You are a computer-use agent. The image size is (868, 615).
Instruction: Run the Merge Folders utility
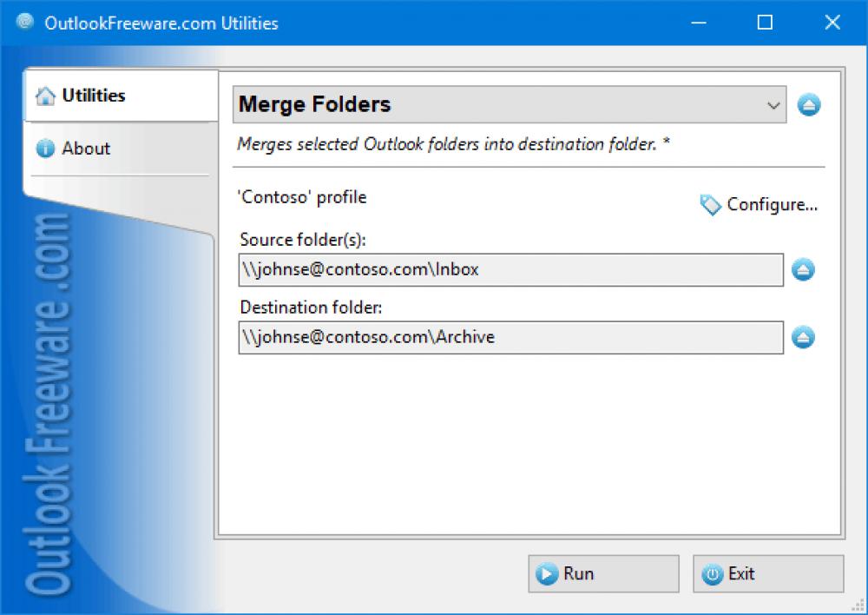coord(602,573)
